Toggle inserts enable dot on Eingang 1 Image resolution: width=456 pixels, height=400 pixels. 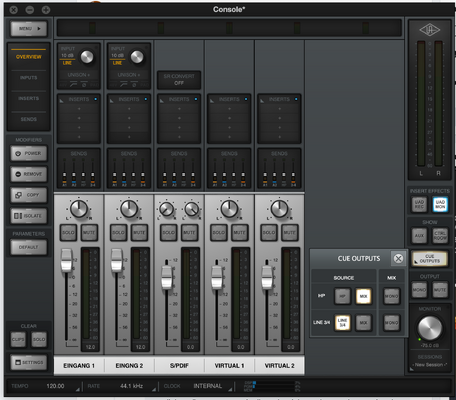(x=96, y=99)
